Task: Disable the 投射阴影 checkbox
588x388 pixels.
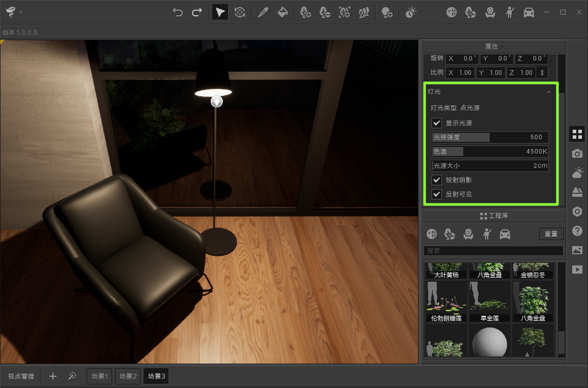Action: (x=436, y=180)
